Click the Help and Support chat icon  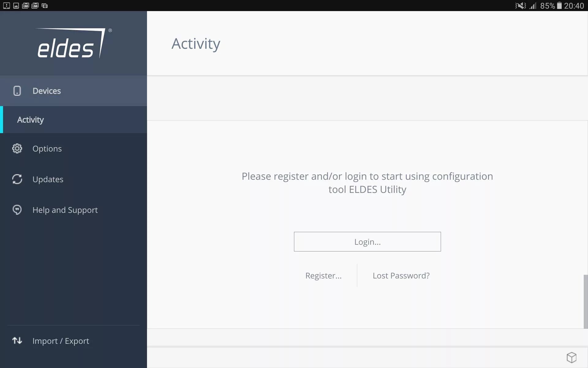pyautogui.click(x=17, y=210)
